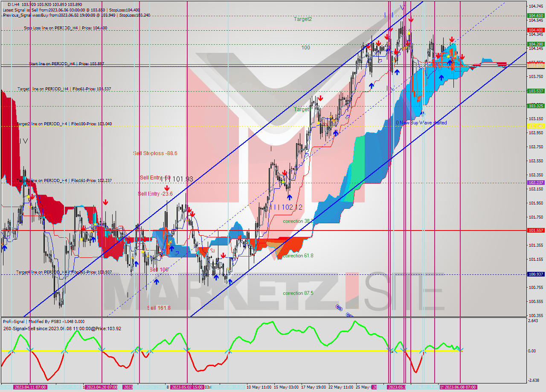Select the 'Sell Entry -50' label

pos(155,178)
